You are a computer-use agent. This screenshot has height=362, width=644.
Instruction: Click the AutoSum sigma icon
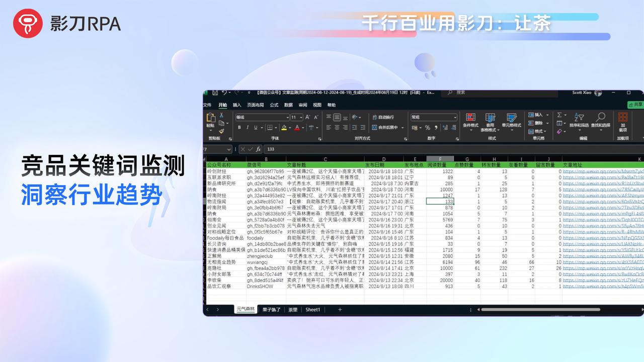559,115
